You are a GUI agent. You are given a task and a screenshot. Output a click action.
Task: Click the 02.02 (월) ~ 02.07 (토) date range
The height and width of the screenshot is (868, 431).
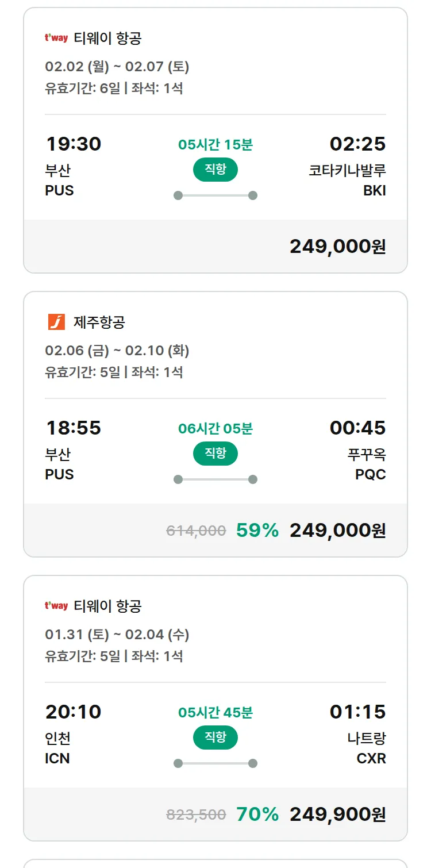117,67
